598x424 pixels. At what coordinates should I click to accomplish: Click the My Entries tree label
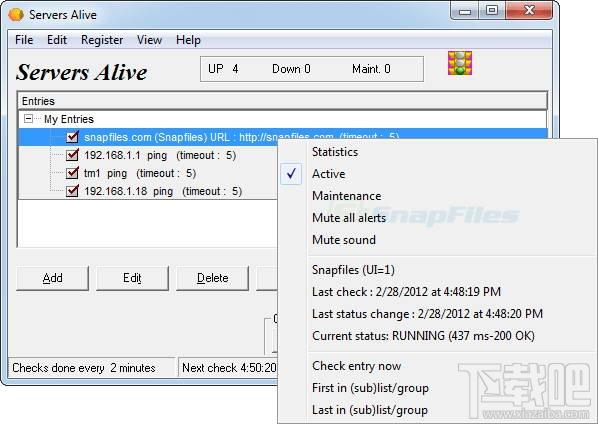click(x=69, y=119)
